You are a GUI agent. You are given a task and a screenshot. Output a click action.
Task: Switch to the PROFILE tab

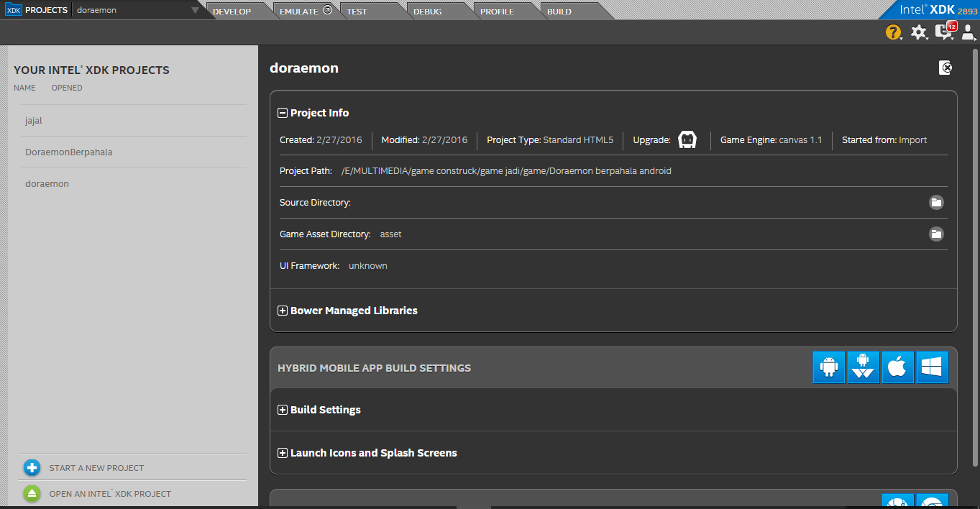498,12
